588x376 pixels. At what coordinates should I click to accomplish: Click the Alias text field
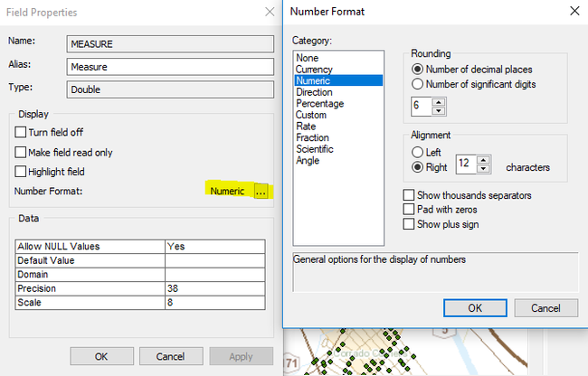click(169, 66)
